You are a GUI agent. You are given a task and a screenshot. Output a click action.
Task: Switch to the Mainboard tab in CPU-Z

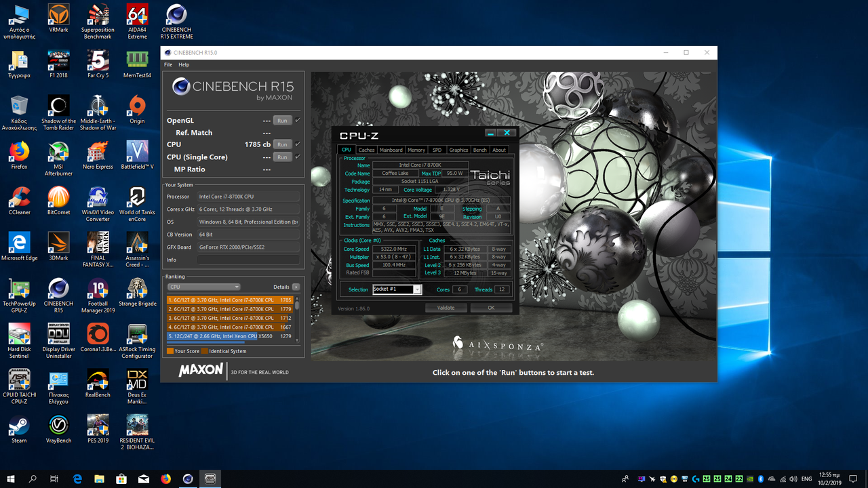391,150
